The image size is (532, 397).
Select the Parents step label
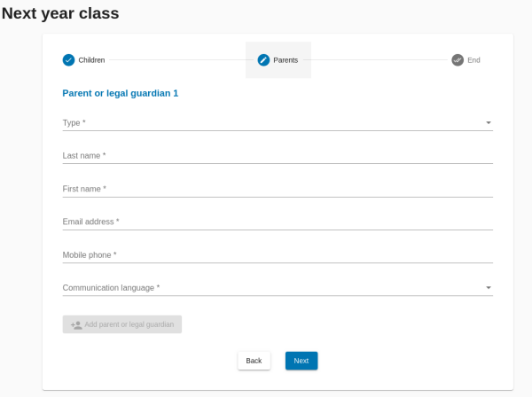coord(286,60)
